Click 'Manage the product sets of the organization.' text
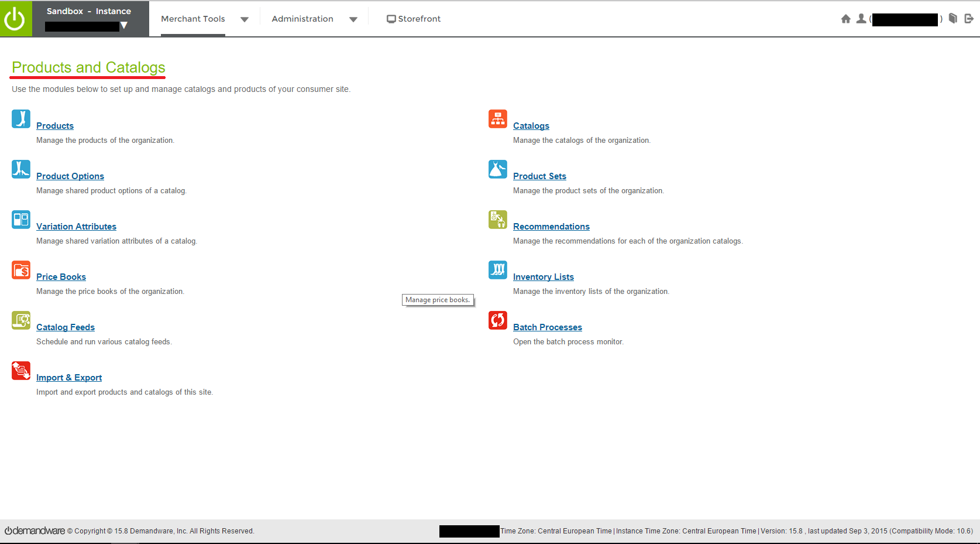980x544 pixels. pyautogui.click(x=589, y=191)
